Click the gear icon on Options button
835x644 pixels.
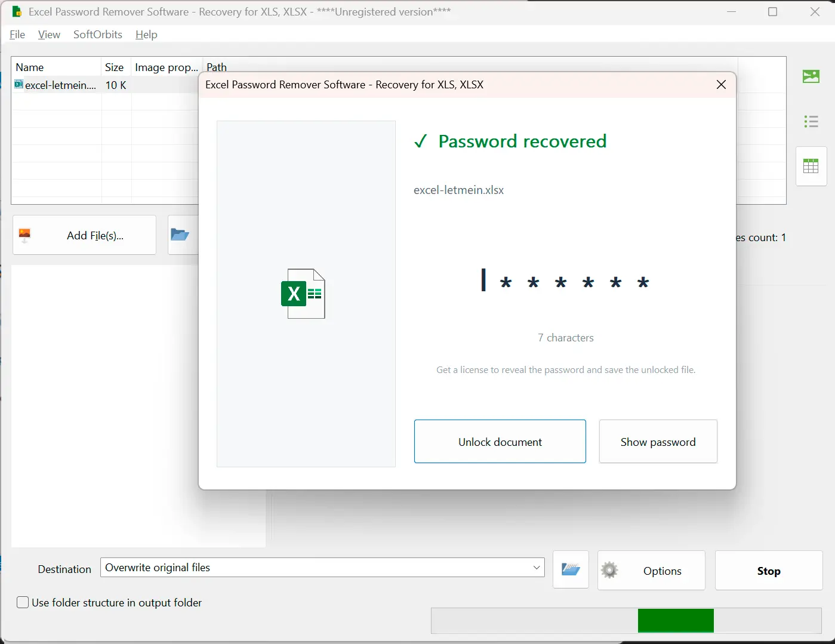pos(609,570)
